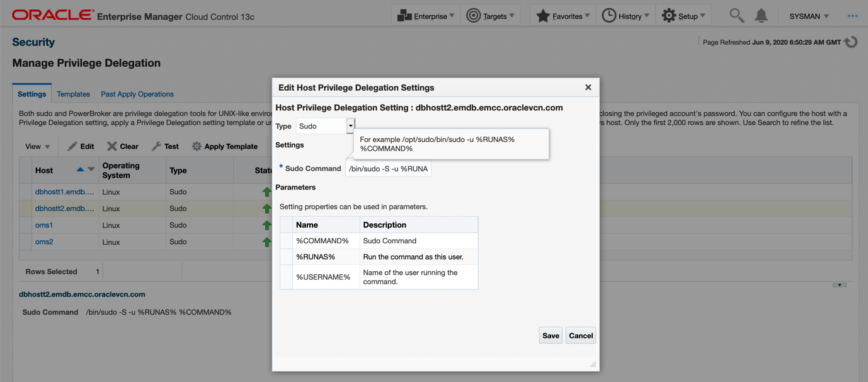Switch to Past Apply Operations tab
This screenshot has width=868, height=382.
(137, 94)
